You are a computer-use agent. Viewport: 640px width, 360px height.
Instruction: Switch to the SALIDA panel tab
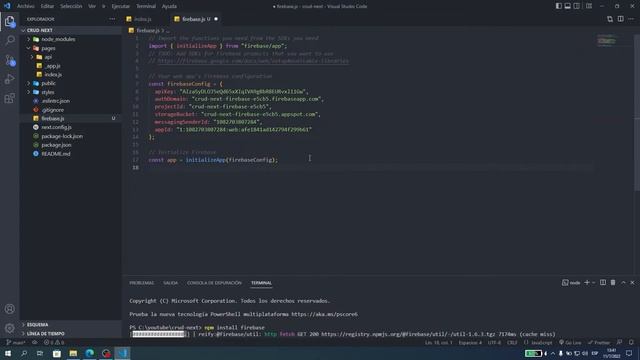pos(171,283)
